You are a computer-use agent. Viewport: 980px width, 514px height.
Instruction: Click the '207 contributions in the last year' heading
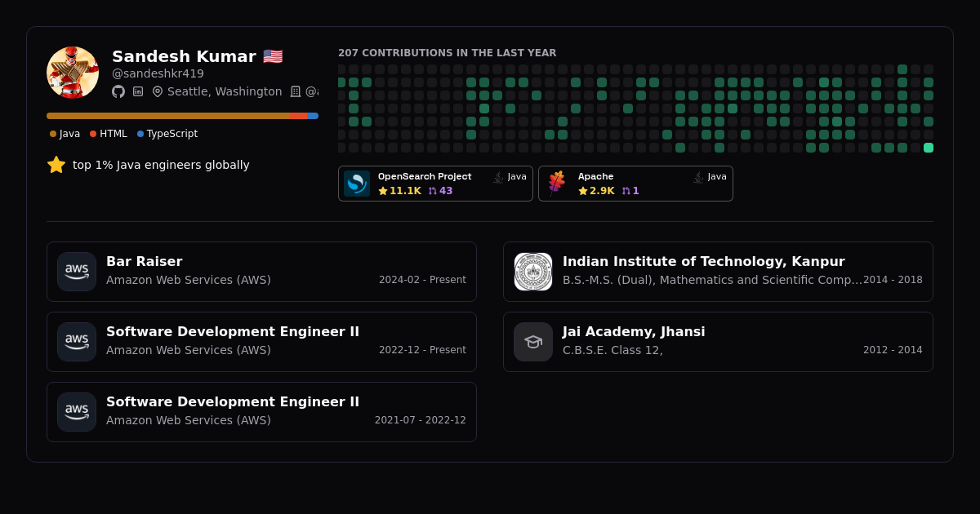[448, 53]
